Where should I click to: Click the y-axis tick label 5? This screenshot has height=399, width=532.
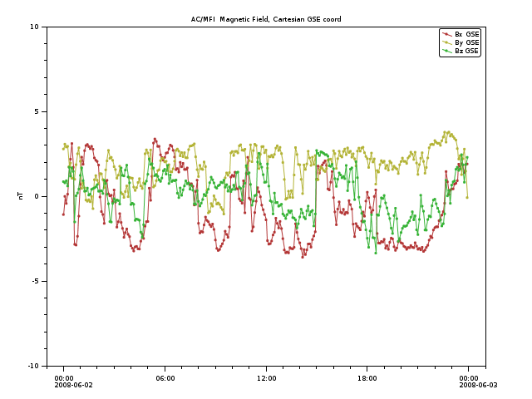point(37,111)
